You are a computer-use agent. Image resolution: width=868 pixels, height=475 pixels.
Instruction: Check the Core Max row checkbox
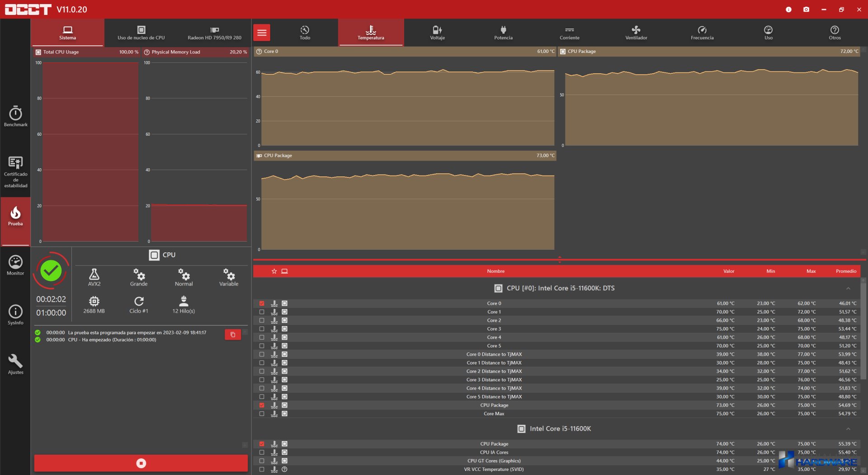tap(262, 414)
